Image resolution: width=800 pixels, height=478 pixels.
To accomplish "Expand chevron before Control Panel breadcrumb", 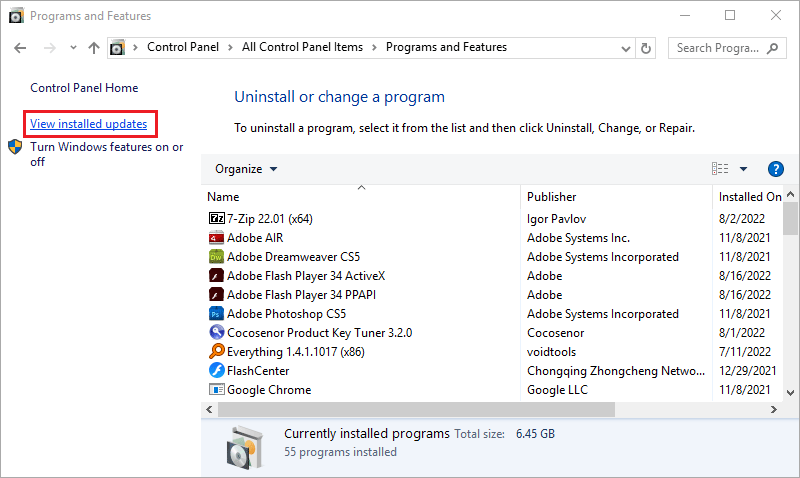I will click(135, 47).
